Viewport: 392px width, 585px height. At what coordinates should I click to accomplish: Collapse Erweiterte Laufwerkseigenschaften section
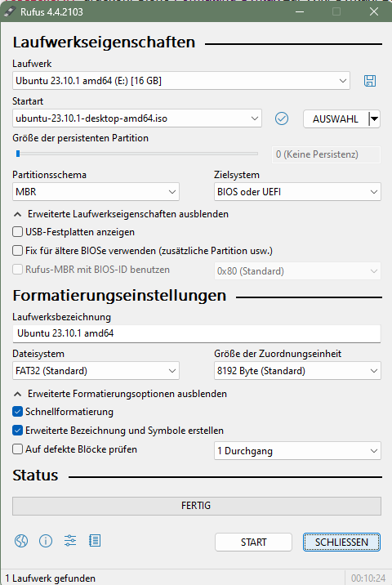click(x=121, y=214)
